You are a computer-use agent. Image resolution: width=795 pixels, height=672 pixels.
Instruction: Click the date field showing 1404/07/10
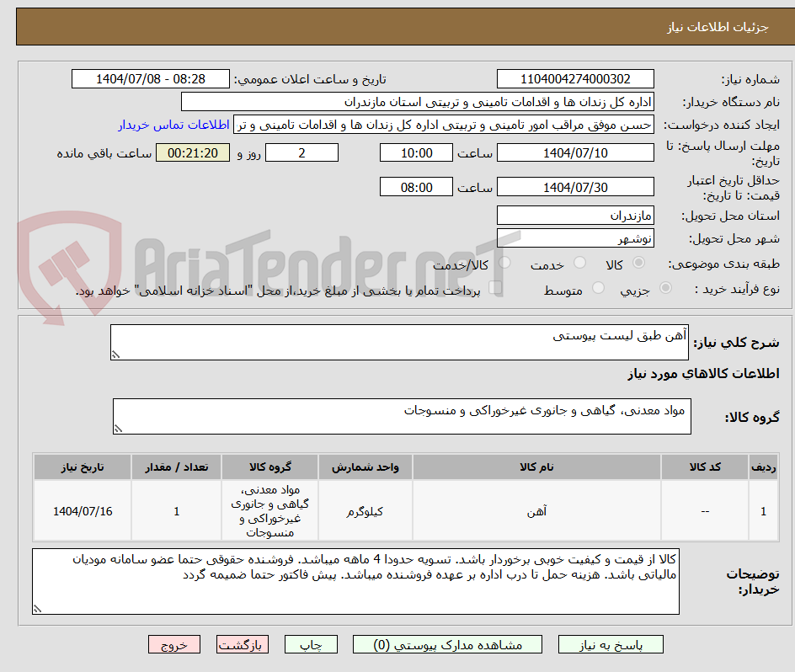point(575,152)
